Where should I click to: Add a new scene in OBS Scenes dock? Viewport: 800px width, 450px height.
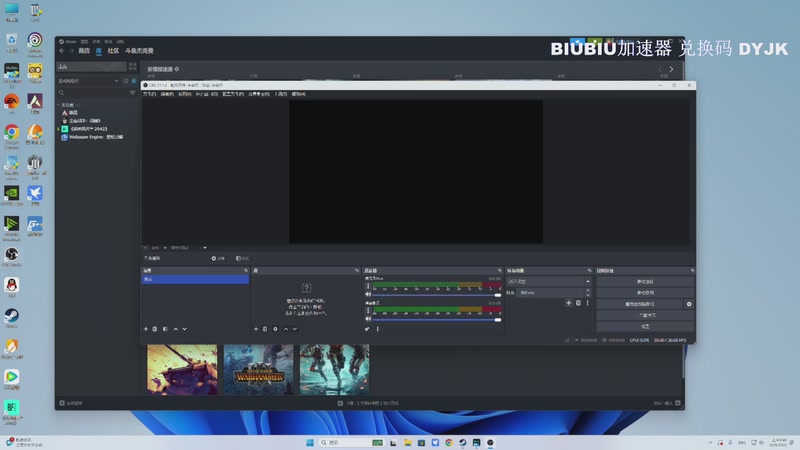coord(146,329)
